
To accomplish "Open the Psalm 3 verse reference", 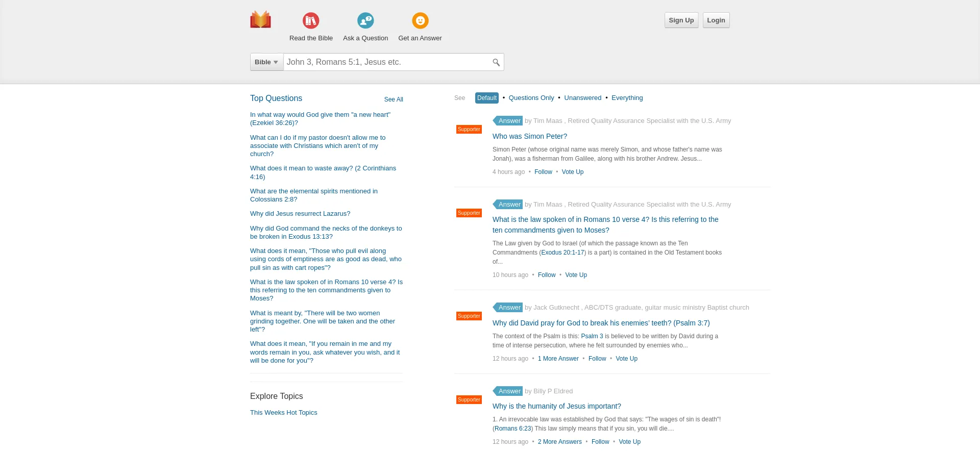I will pyautogui.click(x=592, y=336).
